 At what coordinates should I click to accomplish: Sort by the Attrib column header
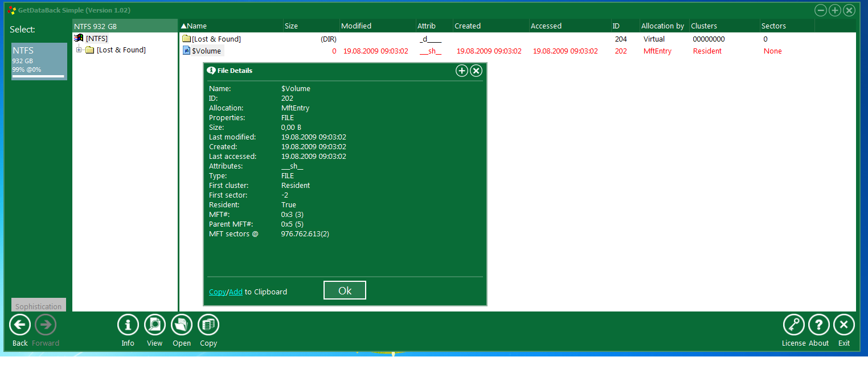(434, 26)
